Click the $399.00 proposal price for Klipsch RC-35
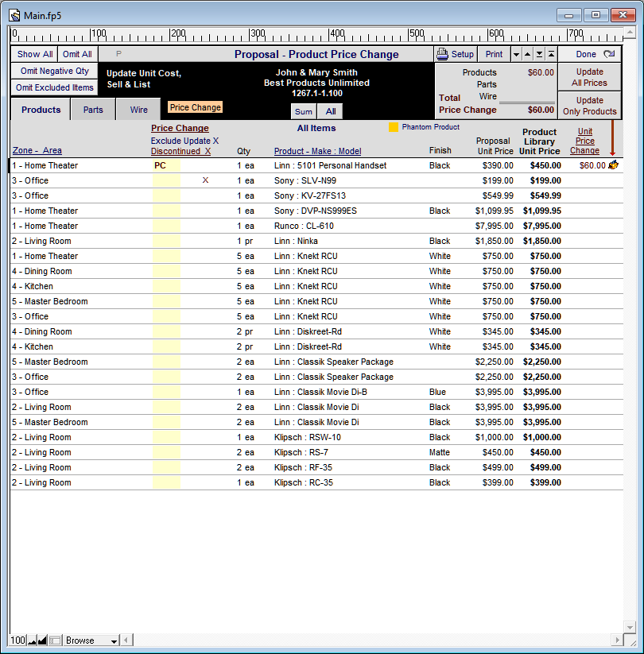644x654 pixels. click(x=498, y=482)
